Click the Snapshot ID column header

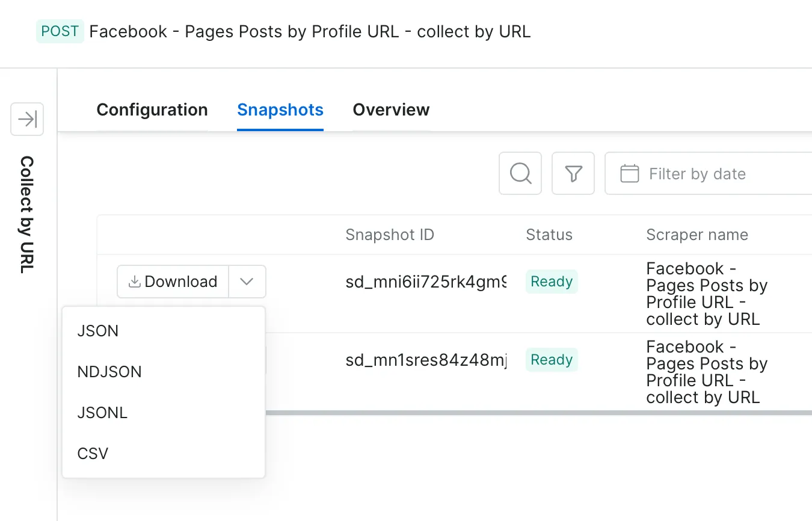tap(390, 235)
